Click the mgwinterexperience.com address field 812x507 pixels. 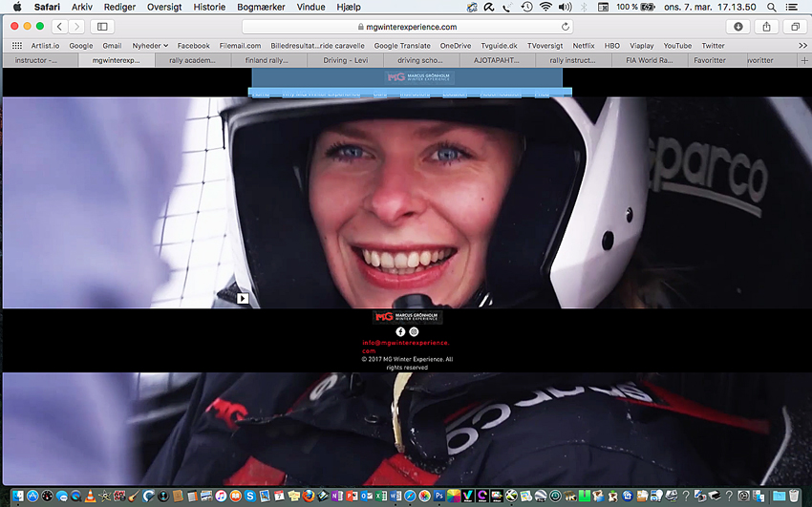coord(407,27)
